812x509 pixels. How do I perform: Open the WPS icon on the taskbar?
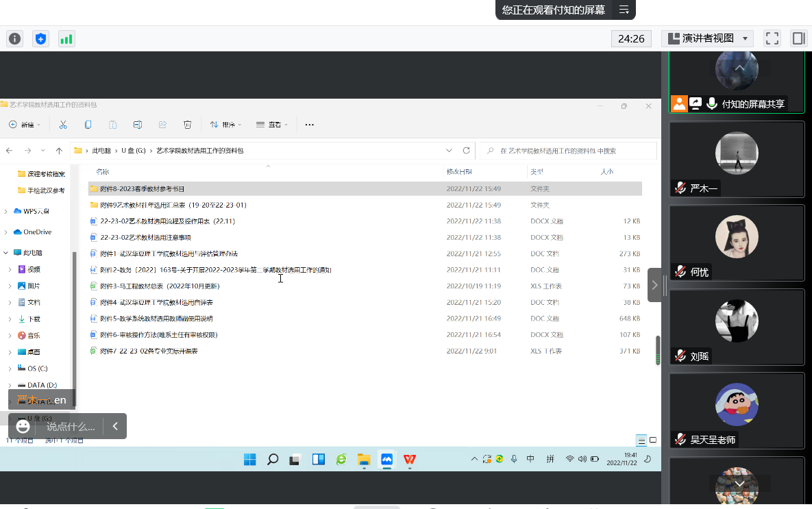click(x=409, y=460)
